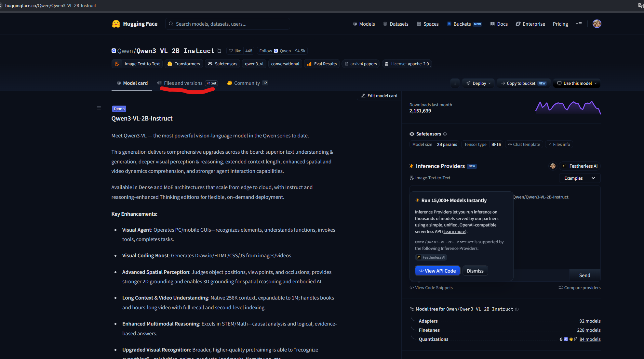This screenshot has width=644, height=359.
Task: Open the Examples dropdown
Action: pos(580,178)
